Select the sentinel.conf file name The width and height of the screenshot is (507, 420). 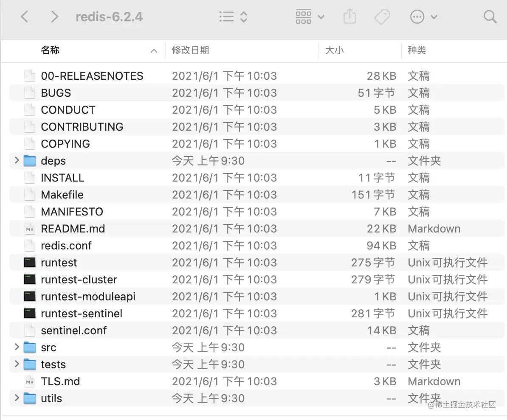[x=74, y=330]
